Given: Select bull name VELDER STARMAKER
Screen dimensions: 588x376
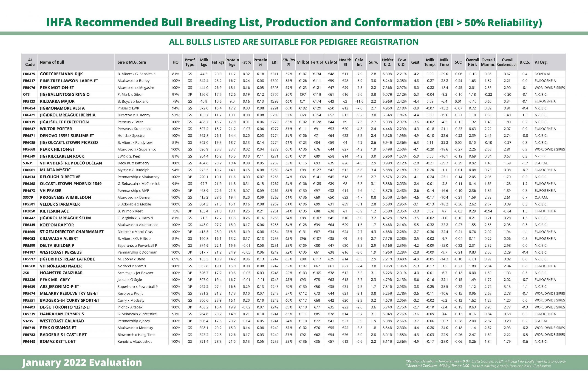Looking at the screenshot, I should point(60,204).
